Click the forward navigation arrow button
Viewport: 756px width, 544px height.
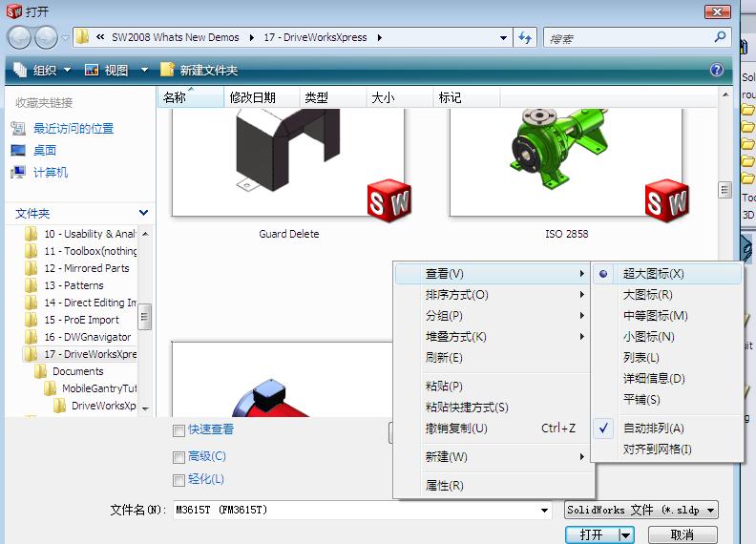46,37
